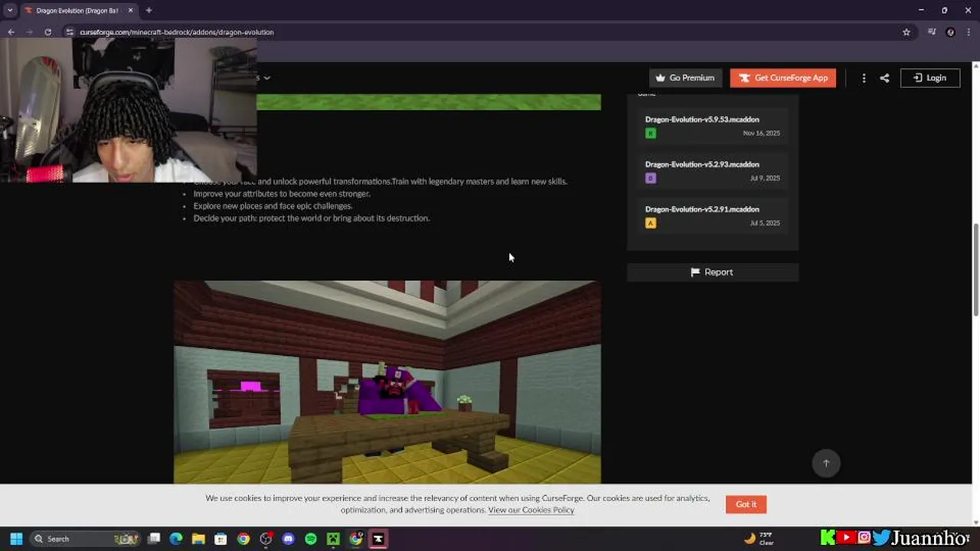Click the Go Premium button

coord(685,78)
